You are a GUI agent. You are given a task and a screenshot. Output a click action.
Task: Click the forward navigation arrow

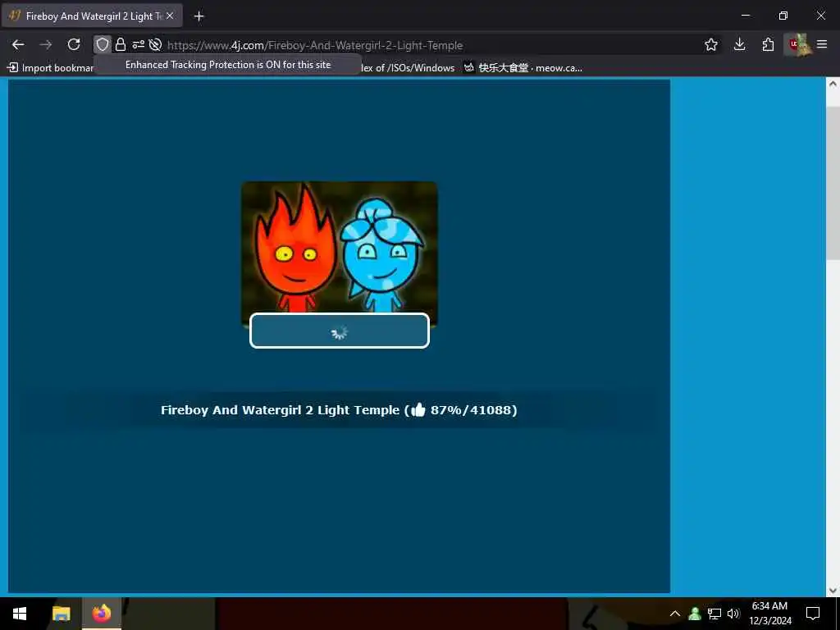pos(46,45)
